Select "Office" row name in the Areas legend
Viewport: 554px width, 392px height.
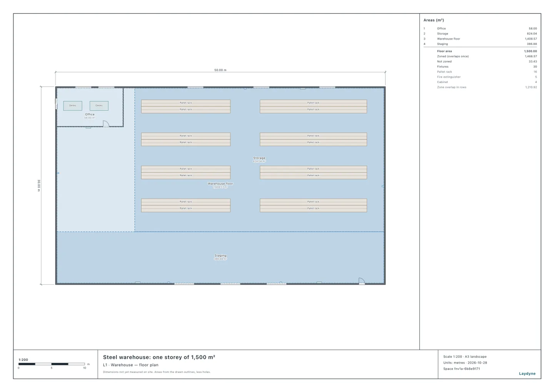click(441, 28)
